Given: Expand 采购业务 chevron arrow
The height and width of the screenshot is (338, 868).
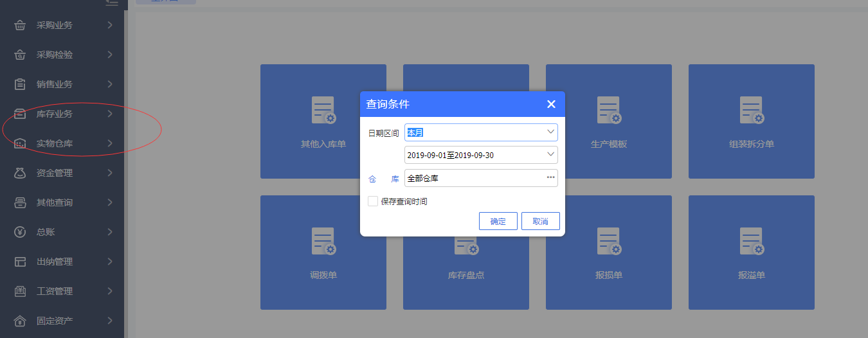Looking at the screenshot, I should tap(111, 25).
